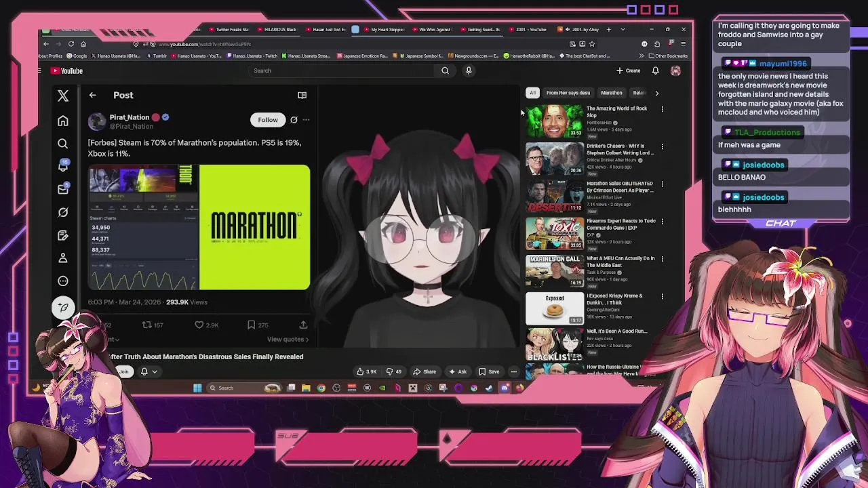Follow Pirat_Nation with the Follow button
The image size is (868, 488).
tap(268, 120)
